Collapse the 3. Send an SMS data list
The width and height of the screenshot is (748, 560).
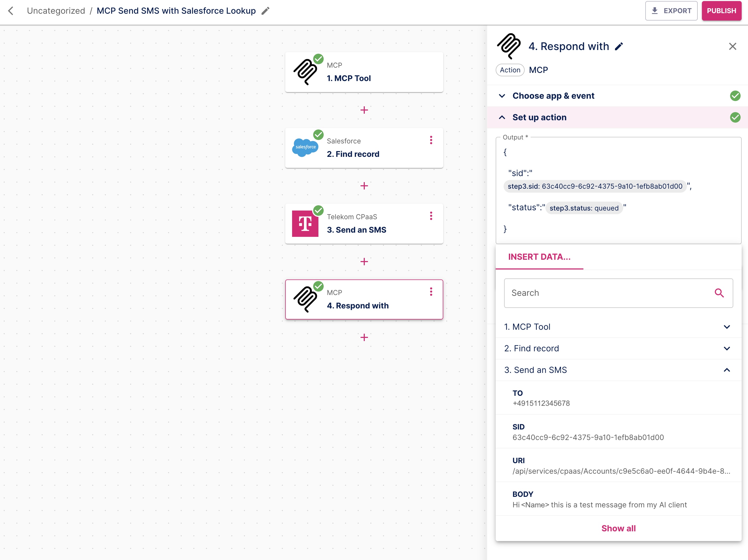[726, 370]
